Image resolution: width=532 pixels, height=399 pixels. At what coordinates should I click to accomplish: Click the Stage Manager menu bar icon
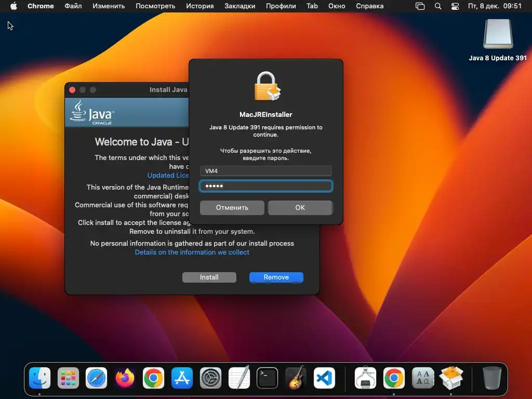tap(420, 6)
